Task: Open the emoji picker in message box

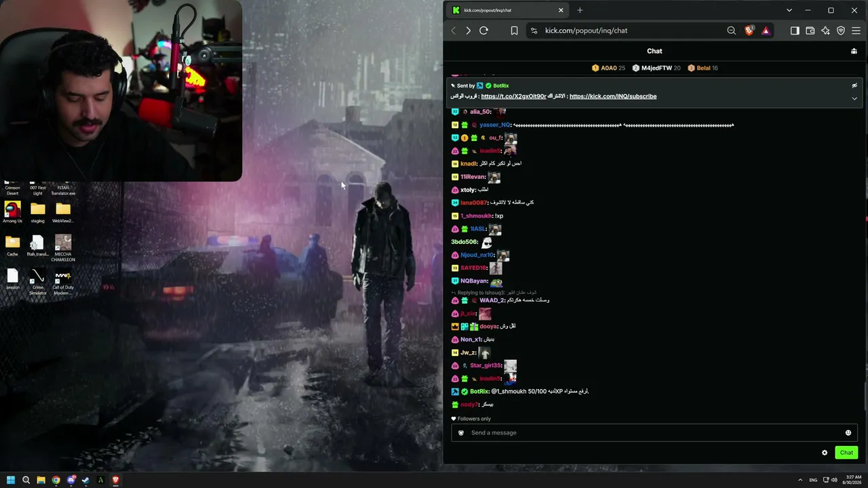Action: pyautogui.click(x=848, y=432)
